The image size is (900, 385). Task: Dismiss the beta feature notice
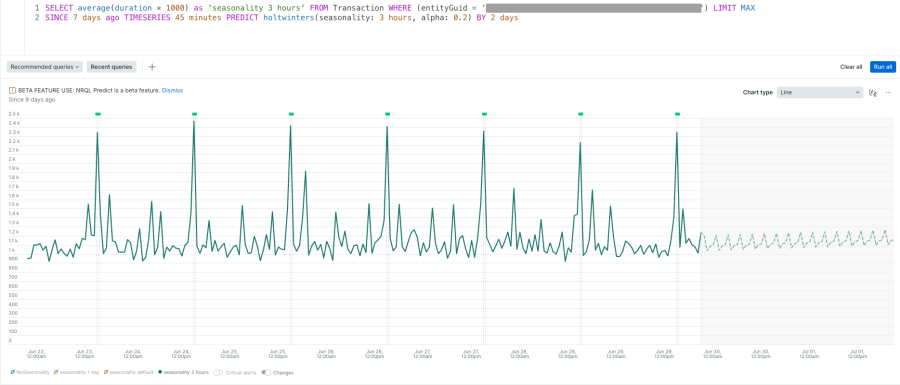point(172,91)
